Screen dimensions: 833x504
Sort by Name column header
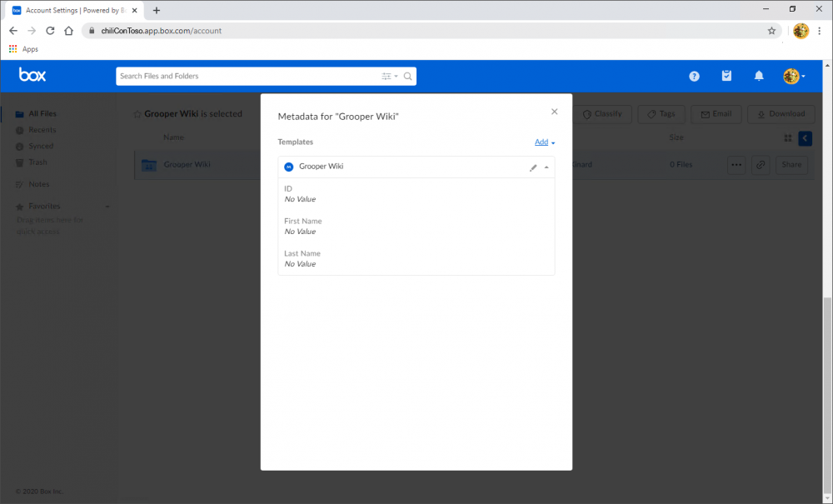pos(174,137)
